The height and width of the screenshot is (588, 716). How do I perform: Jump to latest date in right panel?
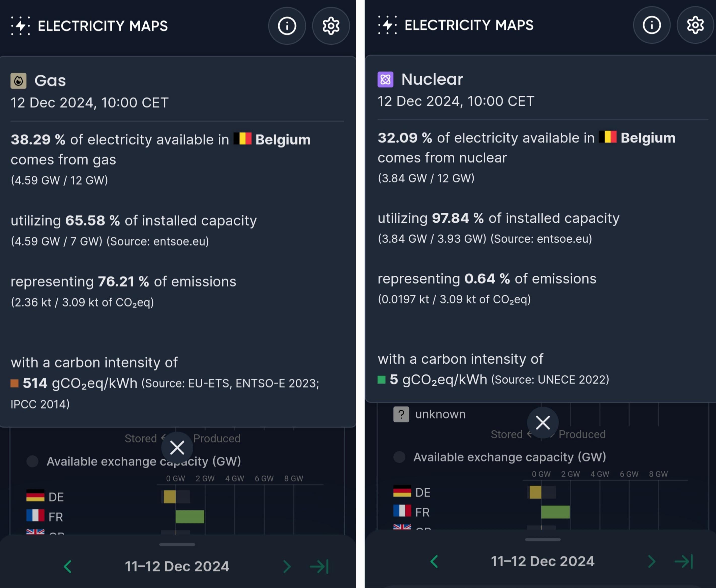(x=684, y=561)
